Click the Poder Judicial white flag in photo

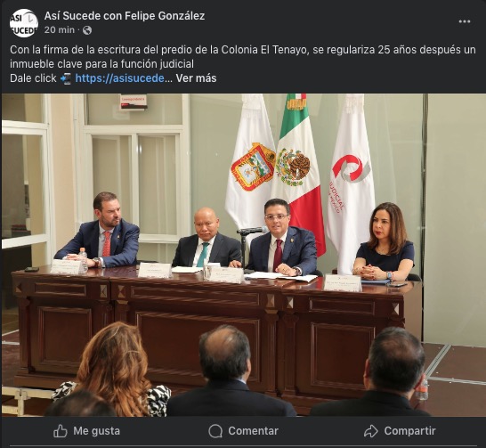click(x=350, y=183)
